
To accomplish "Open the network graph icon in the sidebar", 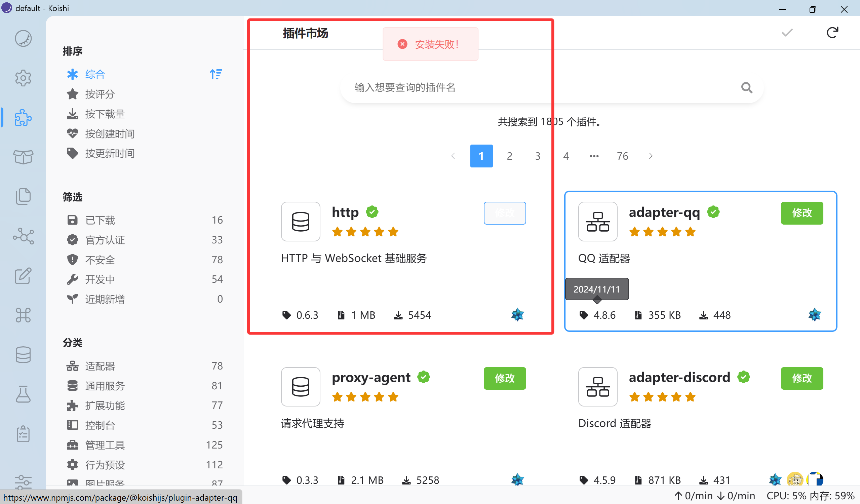I will tap(23, 236).
